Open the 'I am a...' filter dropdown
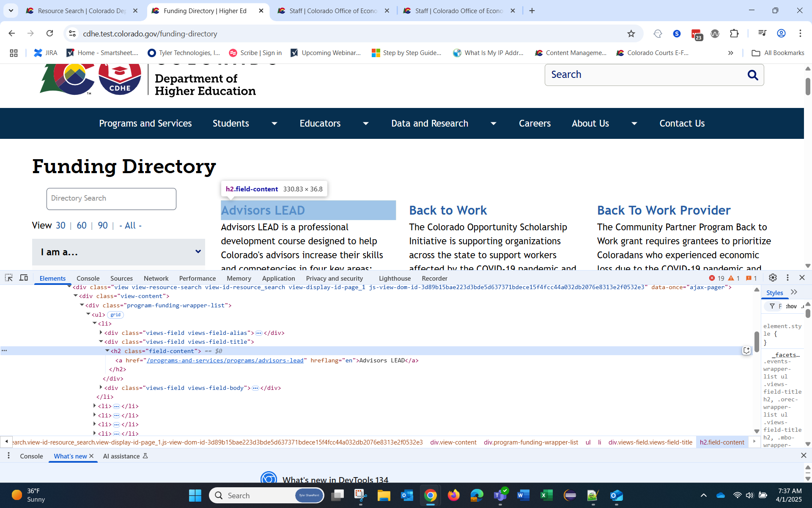The image size is (812, 508). click(118, 252)
